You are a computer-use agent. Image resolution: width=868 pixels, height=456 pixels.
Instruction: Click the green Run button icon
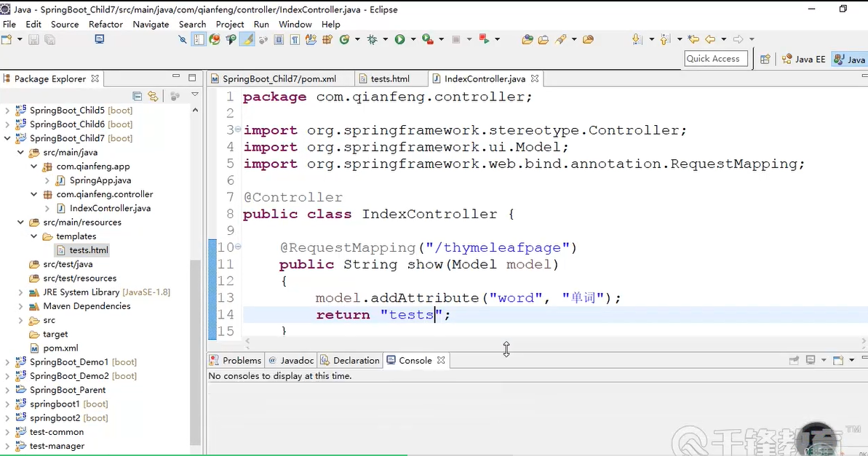(x=399, y=39)
